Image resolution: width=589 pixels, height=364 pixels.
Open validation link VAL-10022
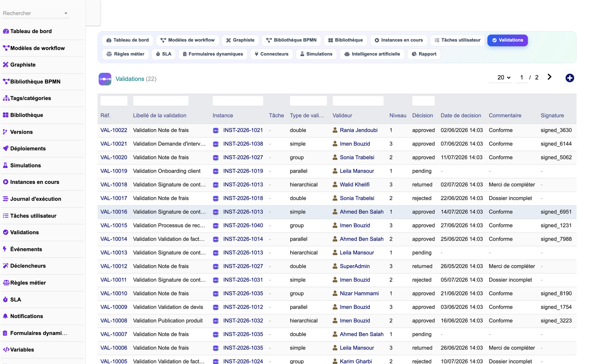click(x=114, y=130)
